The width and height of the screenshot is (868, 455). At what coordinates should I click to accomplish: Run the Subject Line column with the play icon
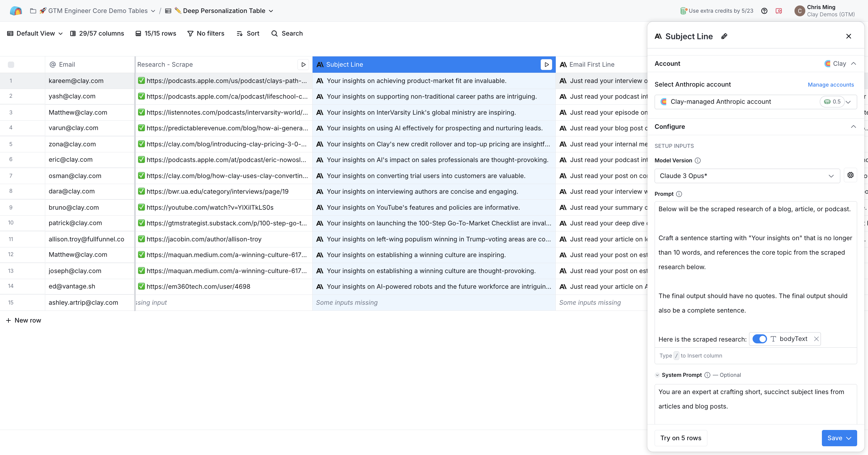coord(546,65)
